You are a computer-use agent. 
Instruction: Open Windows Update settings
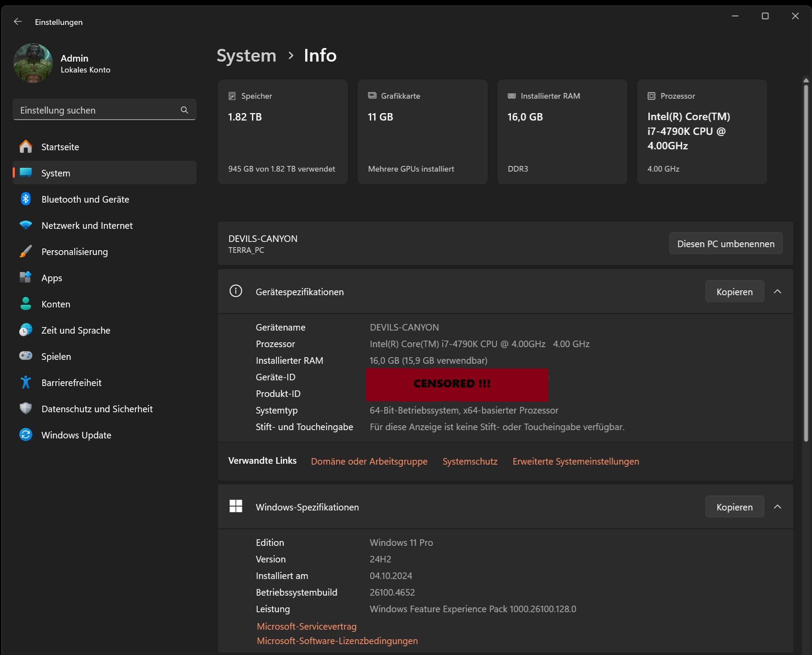click(104, 435)
